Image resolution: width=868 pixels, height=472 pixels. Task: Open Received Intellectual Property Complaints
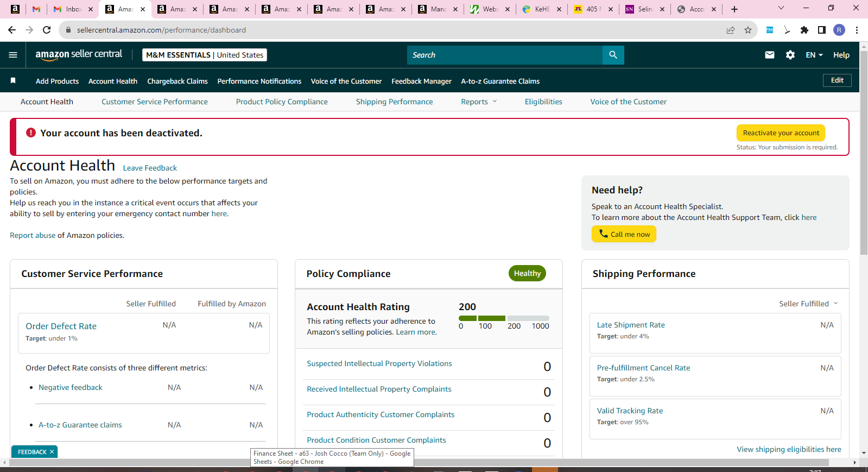click(379, 389)
